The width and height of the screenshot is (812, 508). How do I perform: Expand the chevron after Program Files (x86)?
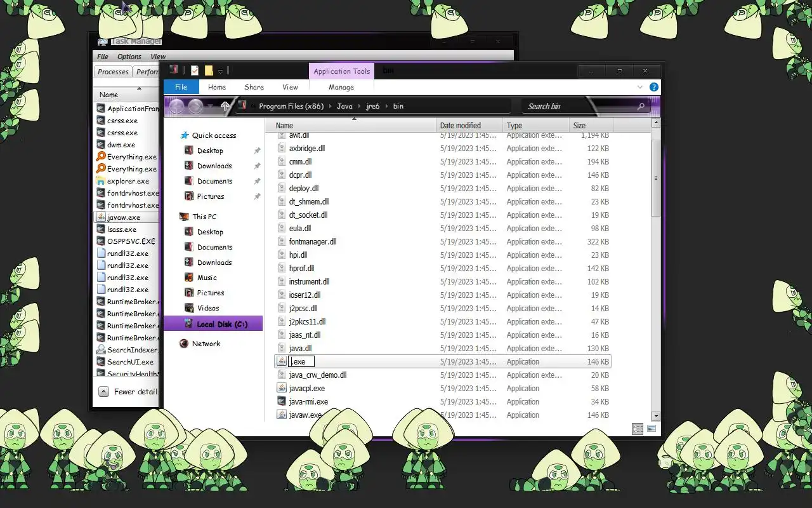click(330, 106)
